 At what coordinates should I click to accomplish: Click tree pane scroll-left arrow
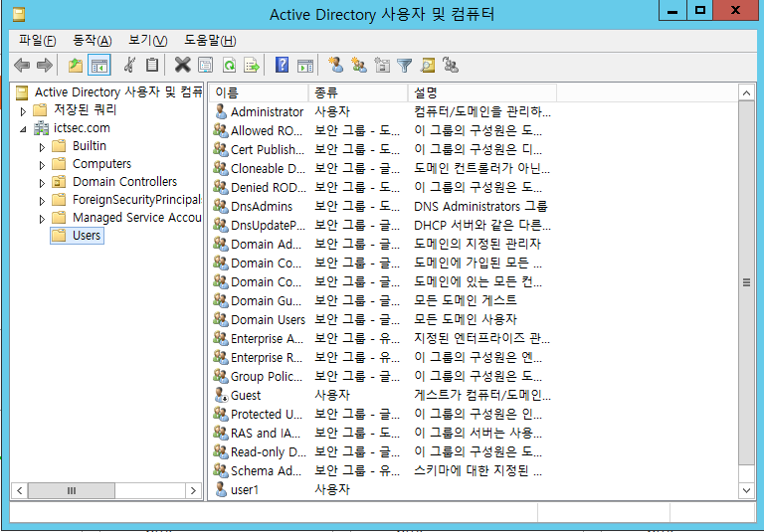pyautogui.click(x=20, y=490)
